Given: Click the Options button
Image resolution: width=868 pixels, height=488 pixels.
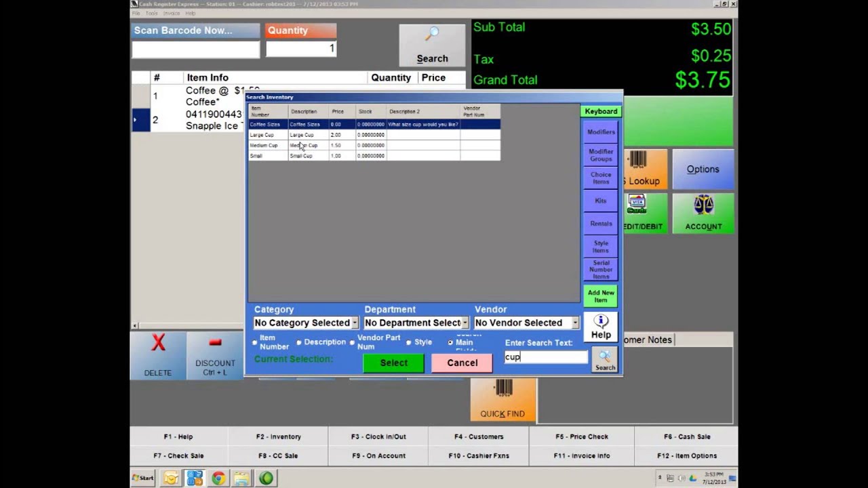Looking at the screenshot, I should point(703,169).
